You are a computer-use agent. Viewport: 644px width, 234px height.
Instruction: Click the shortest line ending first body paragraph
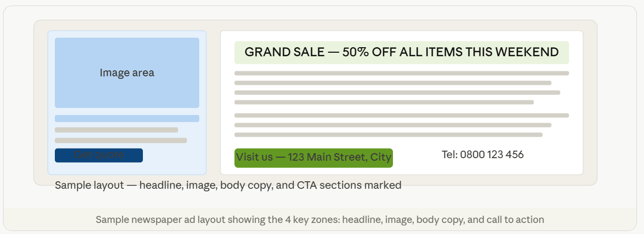coord(384,102)
